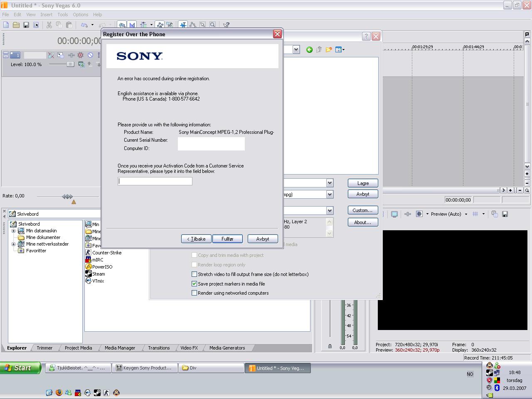Click the Custom... button
The height and width of the screenshot is (399, 532).
coord(363,210)
